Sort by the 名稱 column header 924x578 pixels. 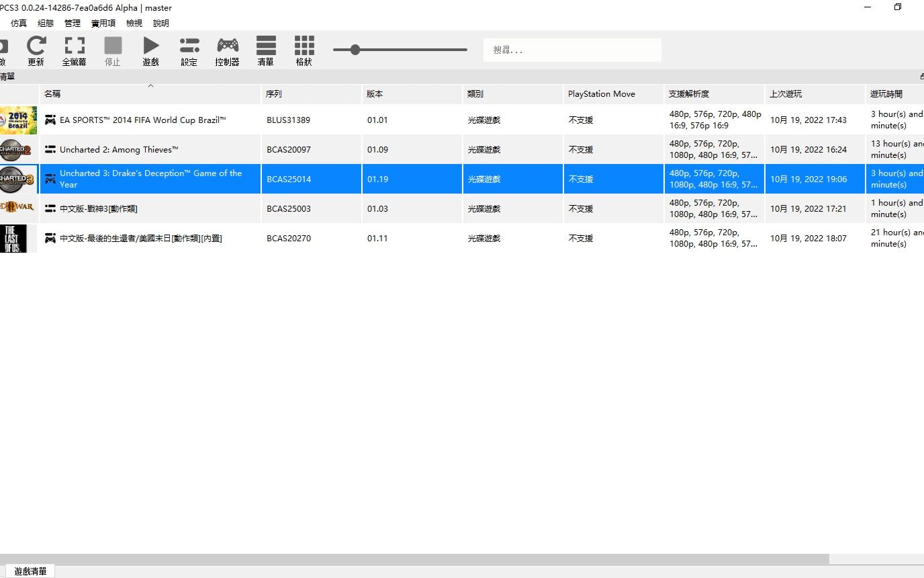[150, 94]
